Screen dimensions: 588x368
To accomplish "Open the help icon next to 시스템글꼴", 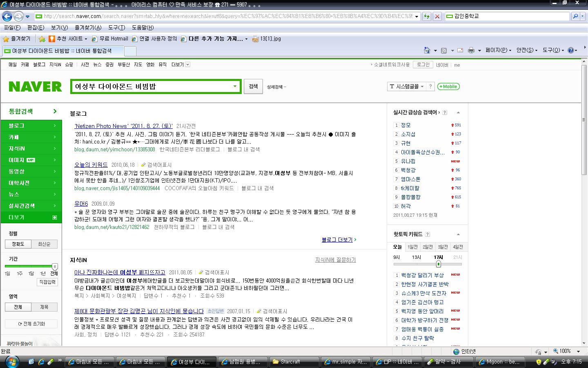I will click(430, 86).
